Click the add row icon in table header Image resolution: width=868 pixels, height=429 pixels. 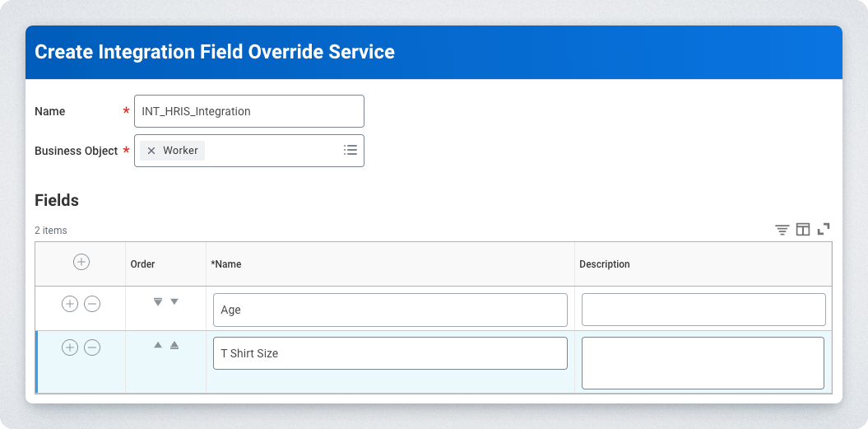(81, 262)
